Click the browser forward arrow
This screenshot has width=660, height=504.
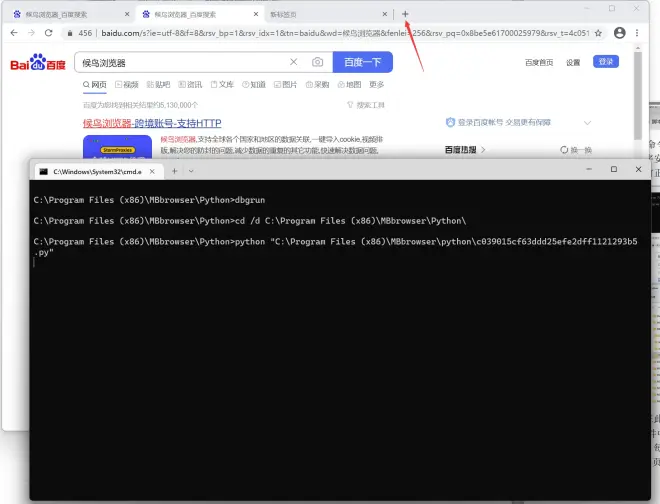[x=31, y=33]
